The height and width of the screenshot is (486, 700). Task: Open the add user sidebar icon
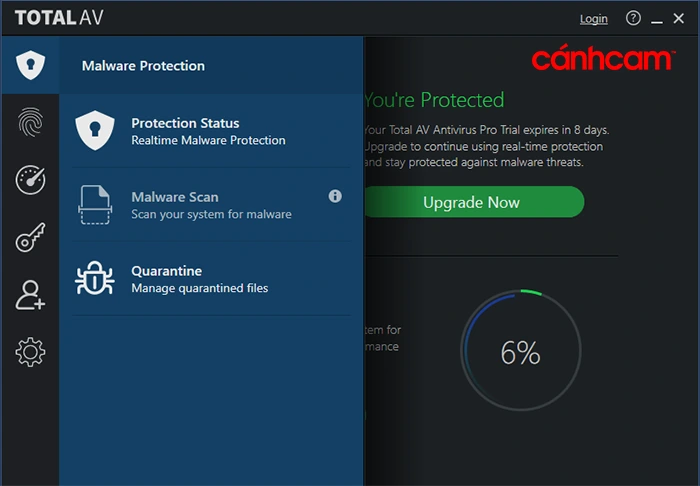(30, 295)
